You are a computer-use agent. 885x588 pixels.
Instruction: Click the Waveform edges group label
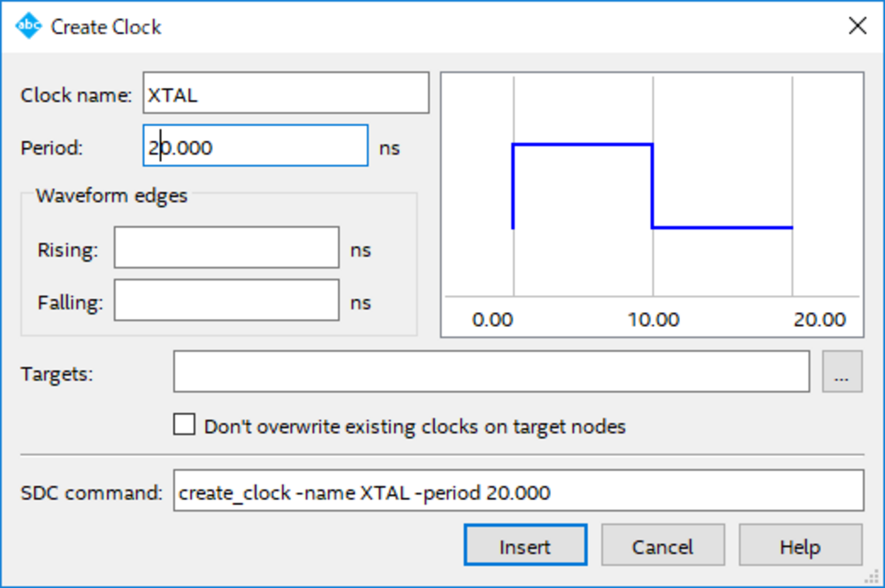point(112,196)
